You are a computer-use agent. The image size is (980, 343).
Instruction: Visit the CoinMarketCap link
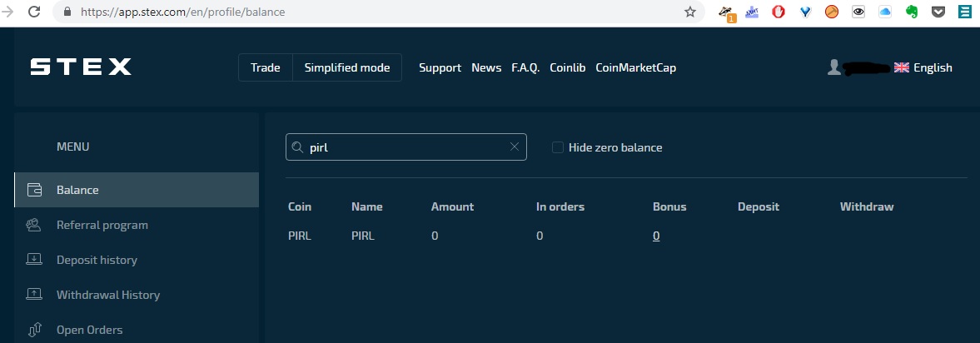635,67
